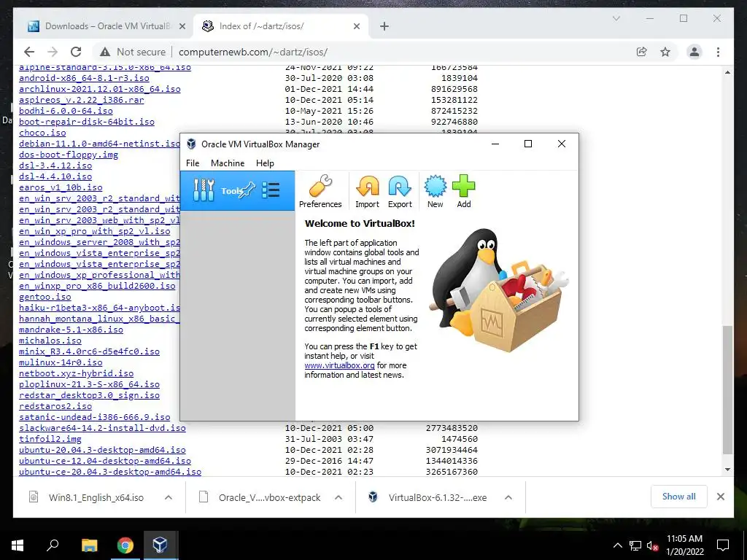Image resolution: width=747 pixels, height=560 pixels.
Task: Open Windows taskbar search
Action: click(53, 545)
